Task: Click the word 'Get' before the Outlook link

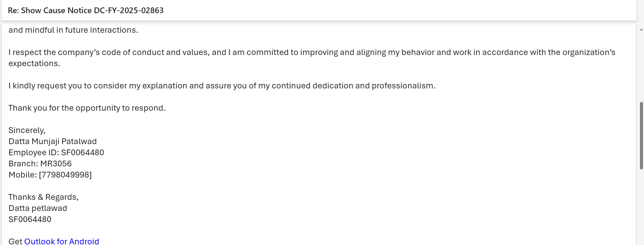Action: 15,241
